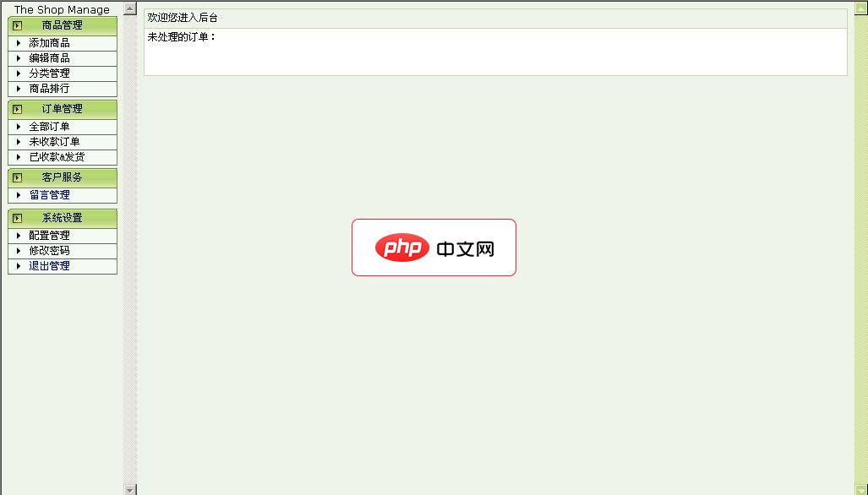This screenshot has height=495, width=868.
Task: Open 留言管理 under customer service
Action: [49, 195]
